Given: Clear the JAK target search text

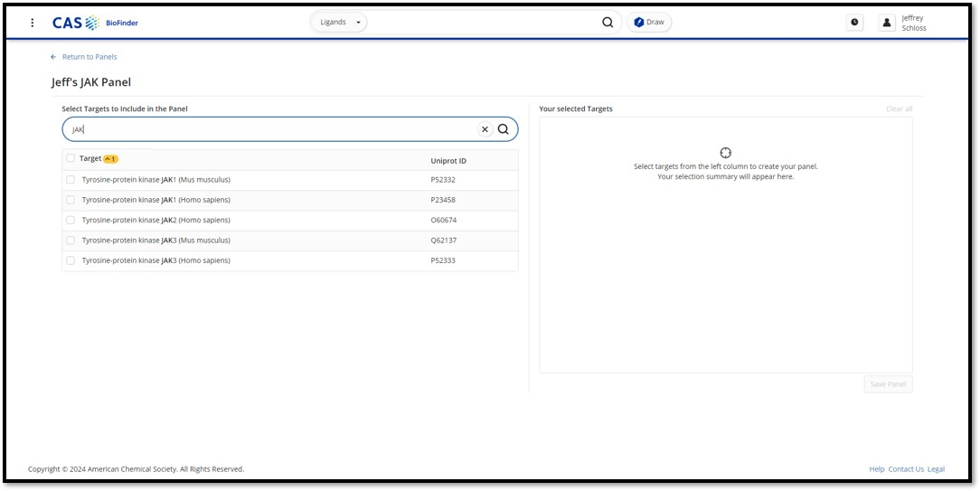Looking at the screenshot, I should (x=485, y=129).
